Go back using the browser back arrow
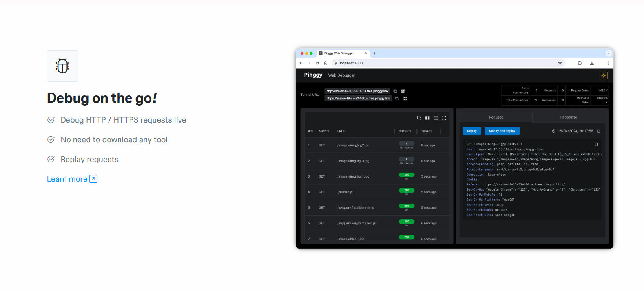The width and height of the screenshot is (644, 290). coord(301,63)
